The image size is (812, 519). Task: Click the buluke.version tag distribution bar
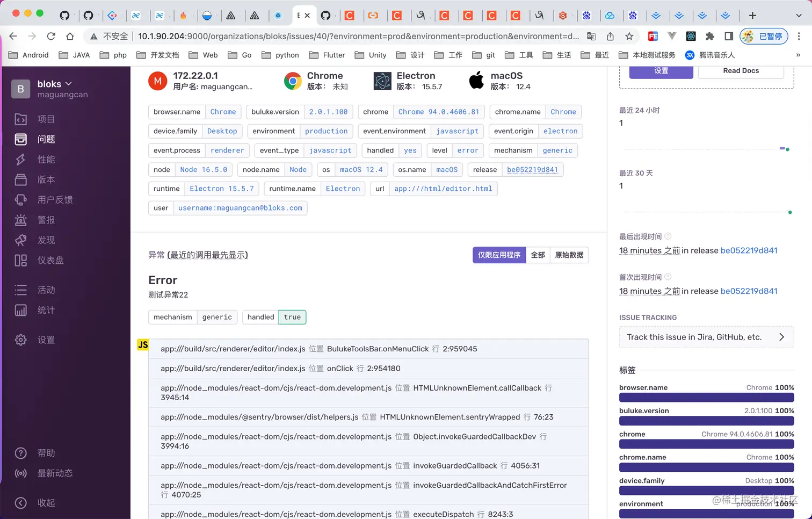coord(706,421)
